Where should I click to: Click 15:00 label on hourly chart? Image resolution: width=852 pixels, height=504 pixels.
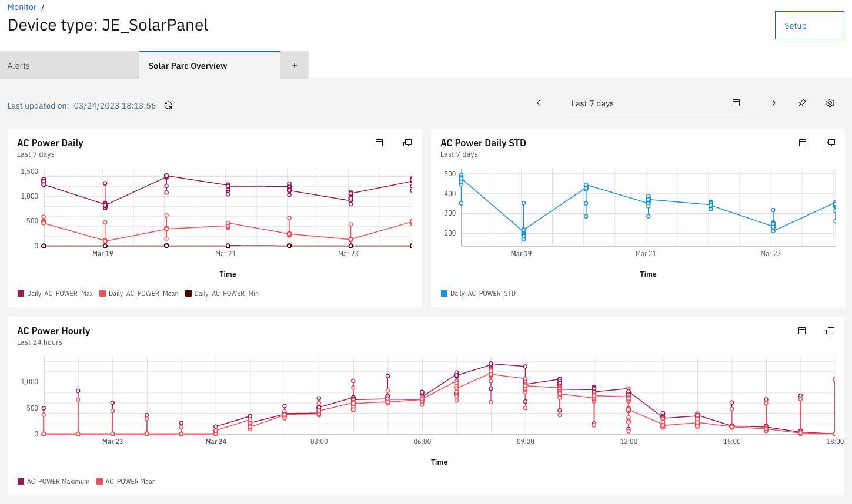732,442
